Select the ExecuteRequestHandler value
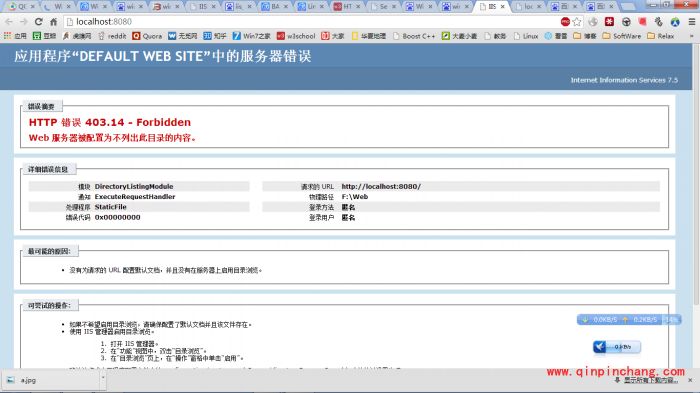Screen dimensions: 700x393 point(135,196)
